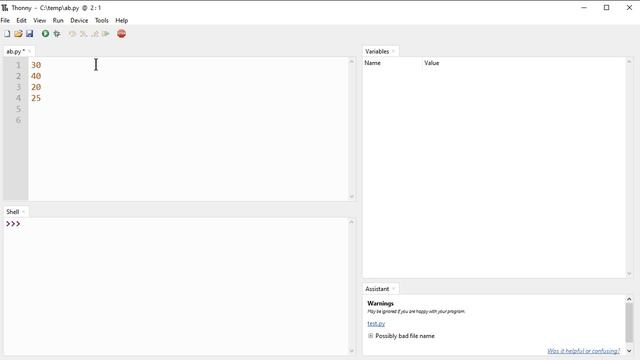This screenshot has width=640, height=360.
Task: Click the Shell scrollbar up arrow
Action: pos(351,222)
